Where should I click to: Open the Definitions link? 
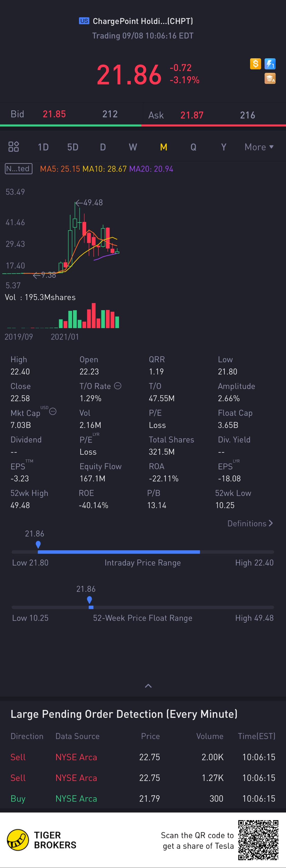pos(250,523)
